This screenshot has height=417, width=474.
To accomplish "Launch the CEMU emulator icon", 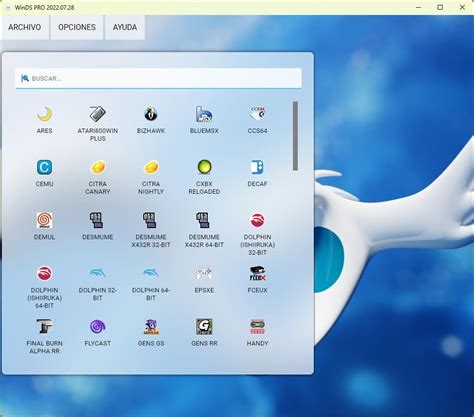I will point(44,167).
